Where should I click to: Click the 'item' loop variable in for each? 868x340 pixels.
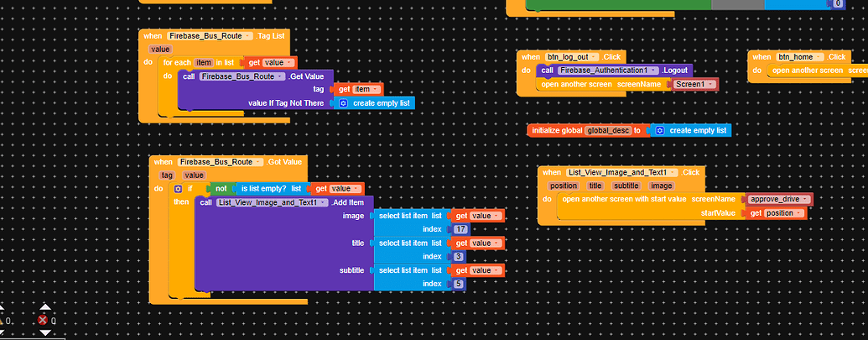pos(203,63)
